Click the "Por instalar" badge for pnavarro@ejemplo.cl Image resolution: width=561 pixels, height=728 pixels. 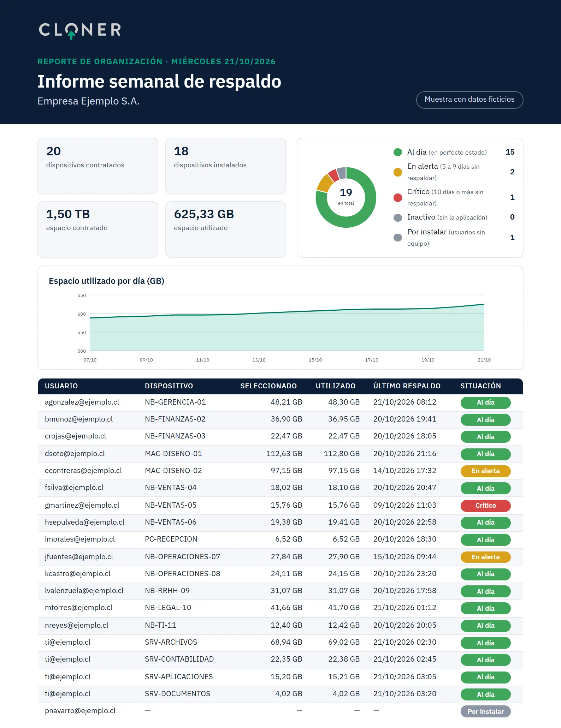point(485,712)
